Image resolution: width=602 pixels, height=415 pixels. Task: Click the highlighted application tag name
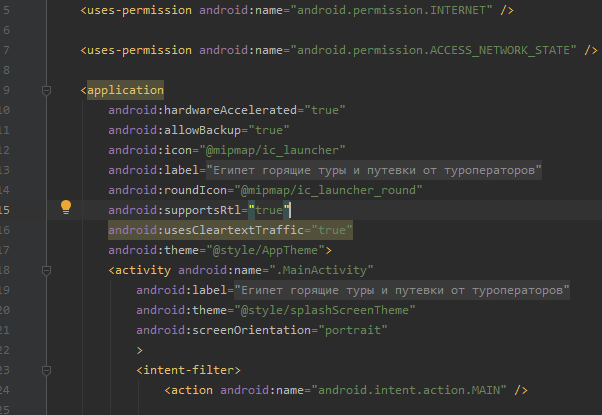126,90
